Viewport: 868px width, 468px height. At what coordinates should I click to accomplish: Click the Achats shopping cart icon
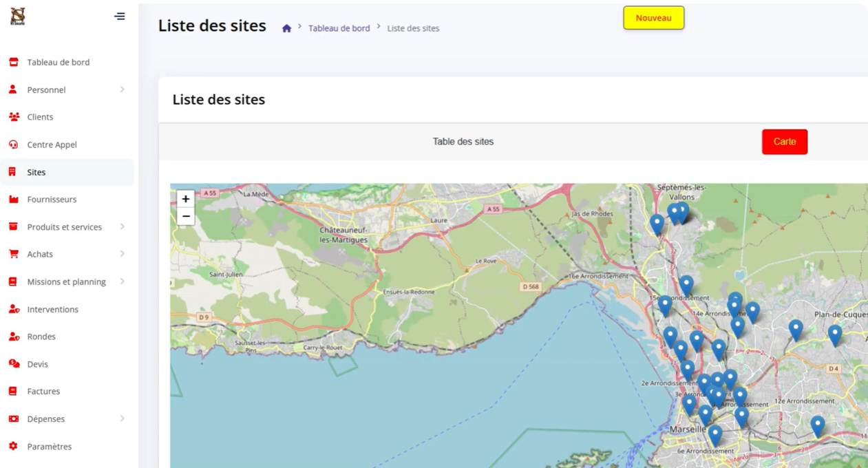click(13, 254)
